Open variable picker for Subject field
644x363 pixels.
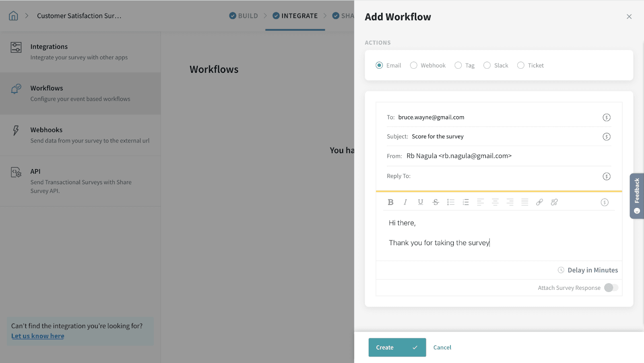(607, 137)
